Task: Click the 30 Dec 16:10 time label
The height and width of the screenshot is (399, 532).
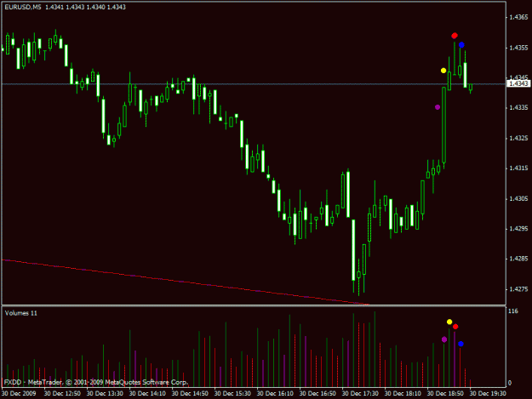Action: click(x=275, y=393)
